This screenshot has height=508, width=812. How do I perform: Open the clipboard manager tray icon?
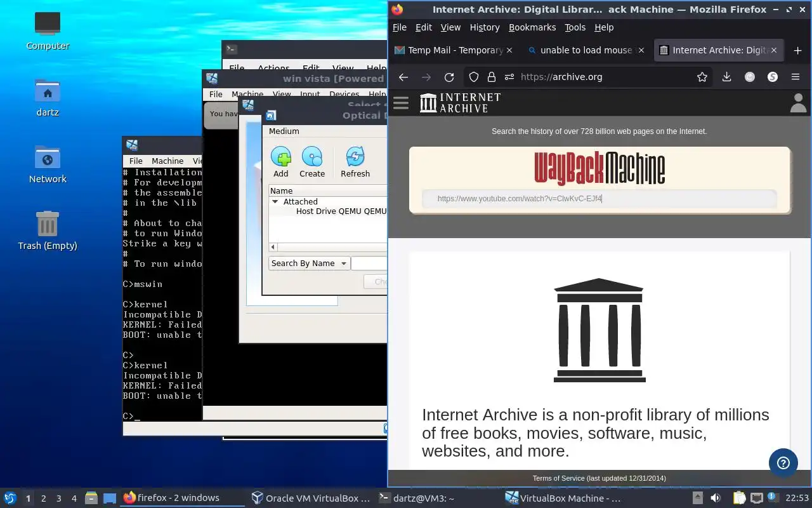tap(739, 498)
